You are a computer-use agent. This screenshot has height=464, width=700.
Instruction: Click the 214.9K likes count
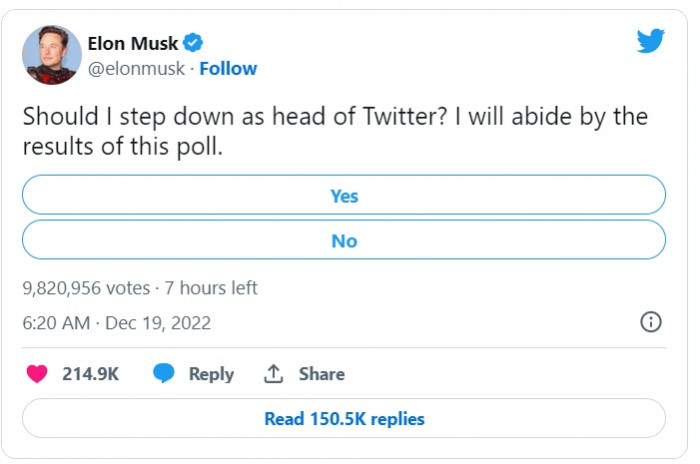(x=91, y=374)
